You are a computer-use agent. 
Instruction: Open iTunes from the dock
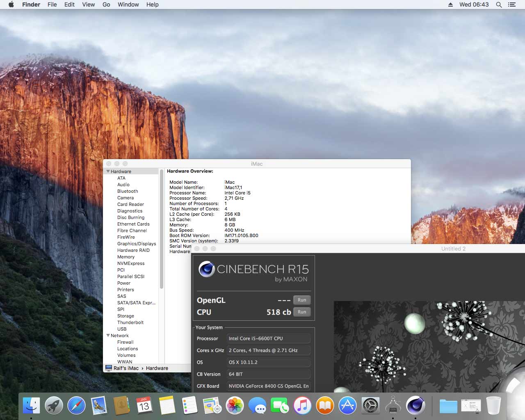[302, 405]
